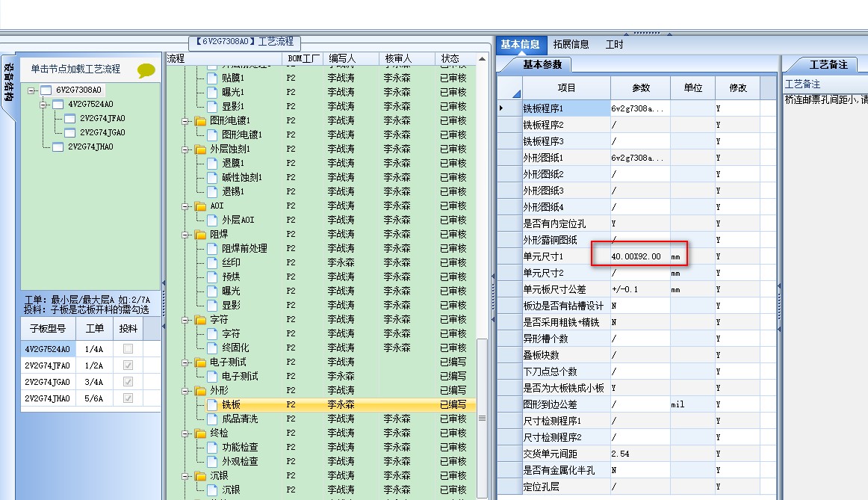The width and height of the screenshot is (868, 500).
Task: Click the 6V2G7308A0 root node icon
Action: tap(46, 90)
